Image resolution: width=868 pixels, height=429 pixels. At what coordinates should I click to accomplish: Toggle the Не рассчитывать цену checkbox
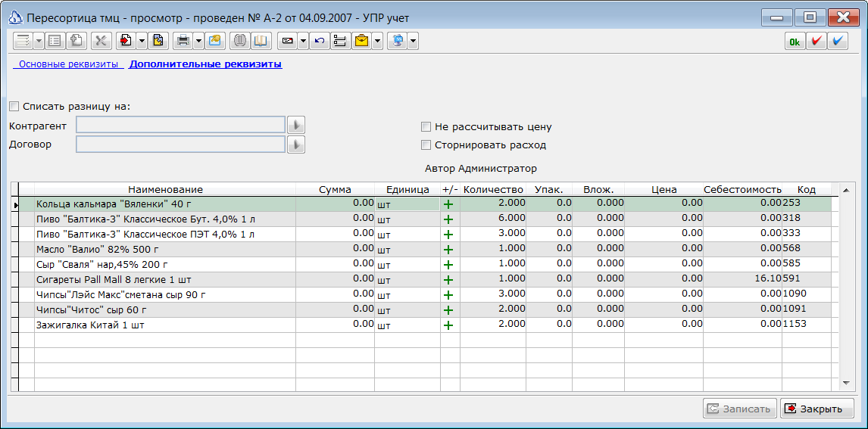(x=426, y=126)
